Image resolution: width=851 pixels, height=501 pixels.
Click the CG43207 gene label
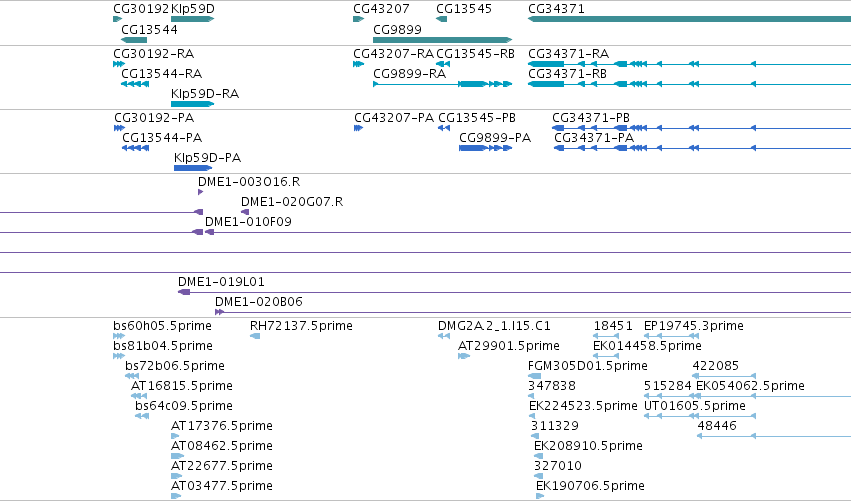click(x=381, y=9)
